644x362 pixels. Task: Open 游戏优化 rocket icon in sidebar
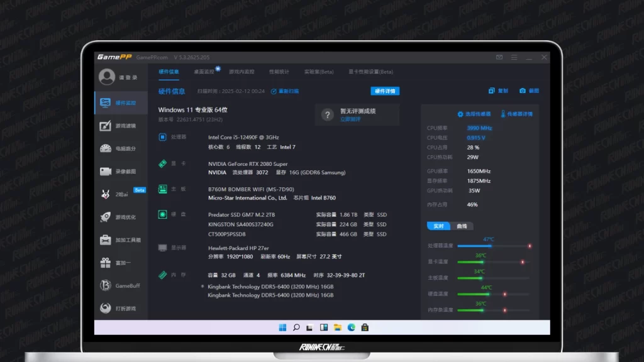[121, 217]
